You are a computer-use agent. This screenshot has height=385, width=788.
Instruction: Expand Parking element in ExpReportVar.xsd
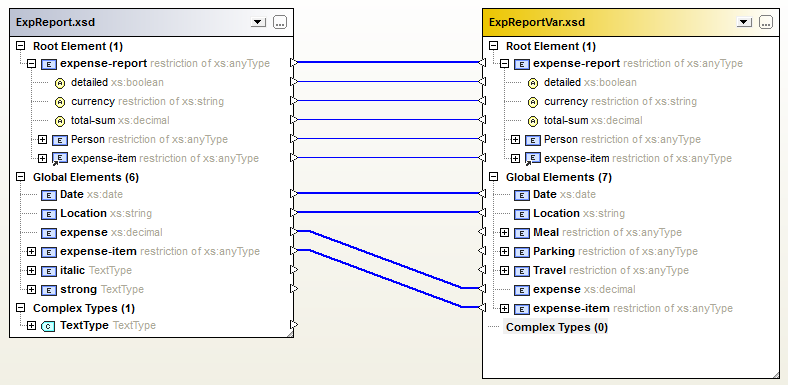tap(504, 251)
